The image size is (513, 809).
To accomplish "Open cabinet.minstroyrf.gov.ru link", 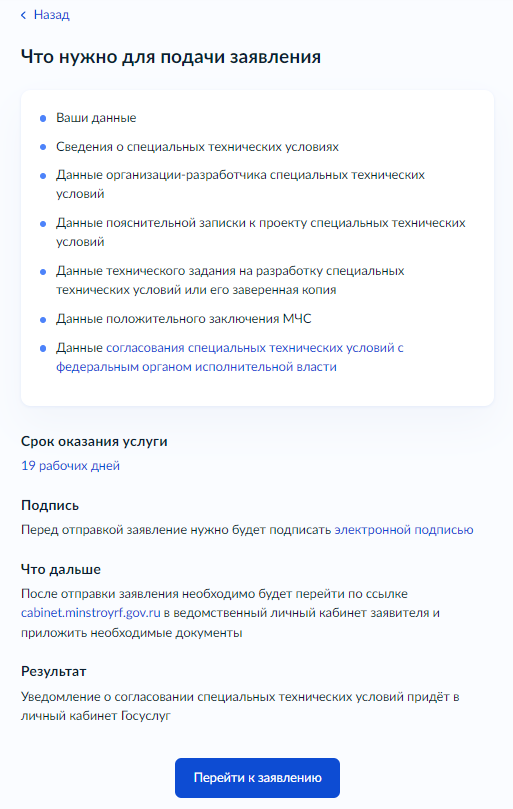I will (90, 613).
